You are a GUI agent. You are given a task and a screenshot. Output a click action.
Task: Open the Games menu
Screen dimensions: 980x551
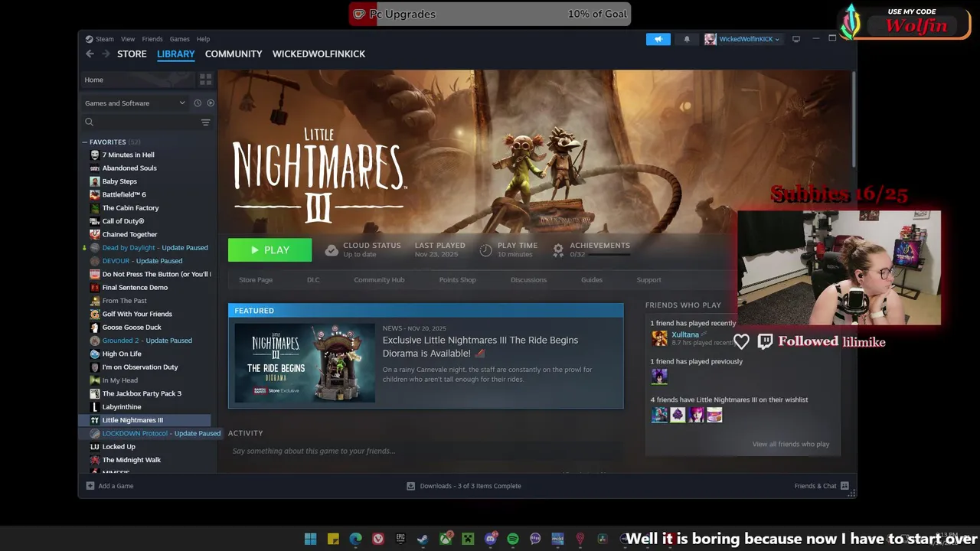[180, 39]
